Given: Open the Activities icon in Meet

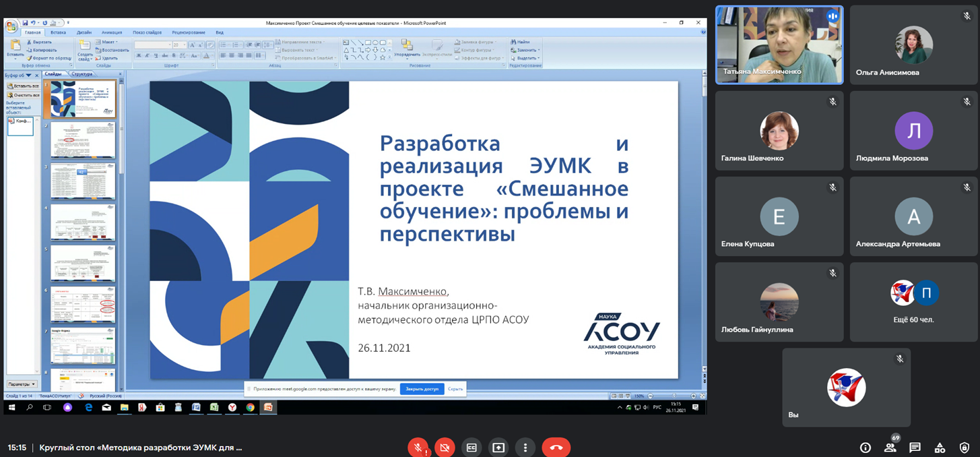Looking at the screenshot, I should (940, 448).
